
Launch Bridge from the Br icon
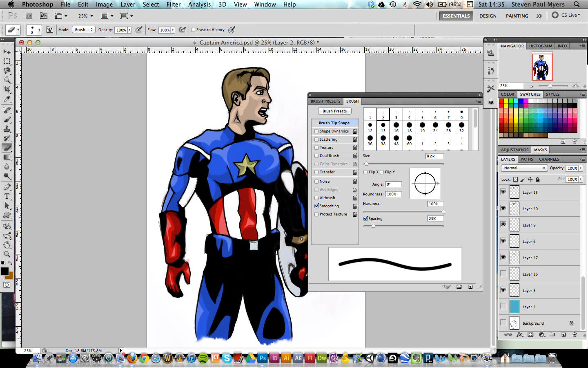(x=29, y=16)
